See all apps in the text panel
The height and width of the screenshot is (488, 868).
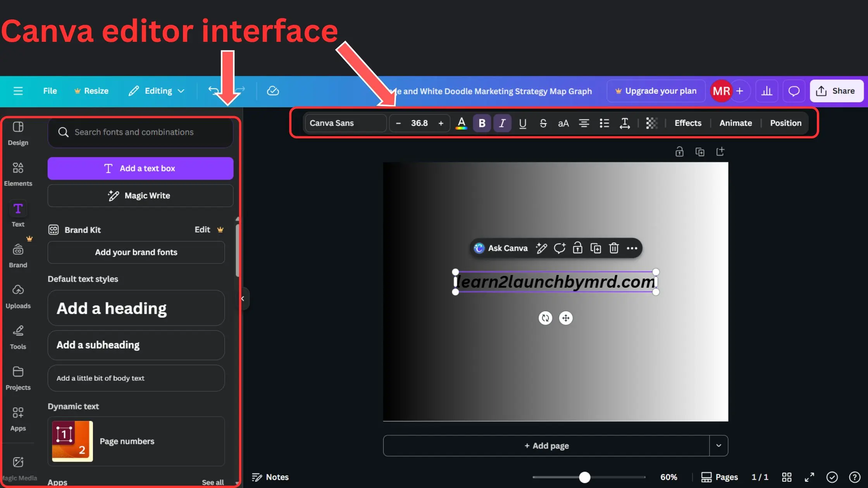coord(213,482)
